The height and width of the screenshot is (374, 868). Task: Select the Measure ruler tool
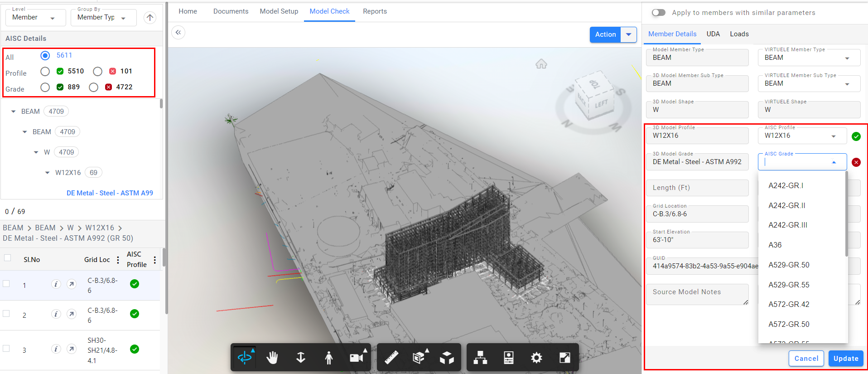(391, 358)
